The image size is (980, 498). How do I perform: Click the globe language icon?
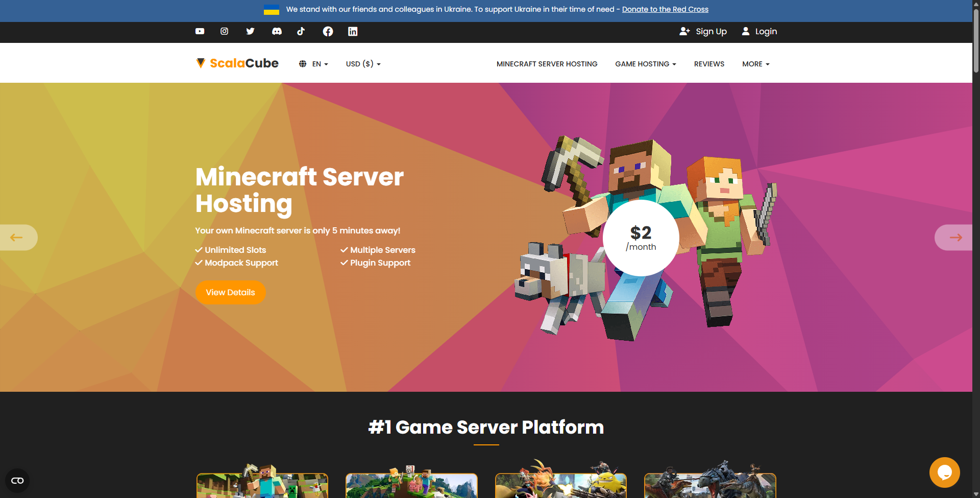point(303,64)
